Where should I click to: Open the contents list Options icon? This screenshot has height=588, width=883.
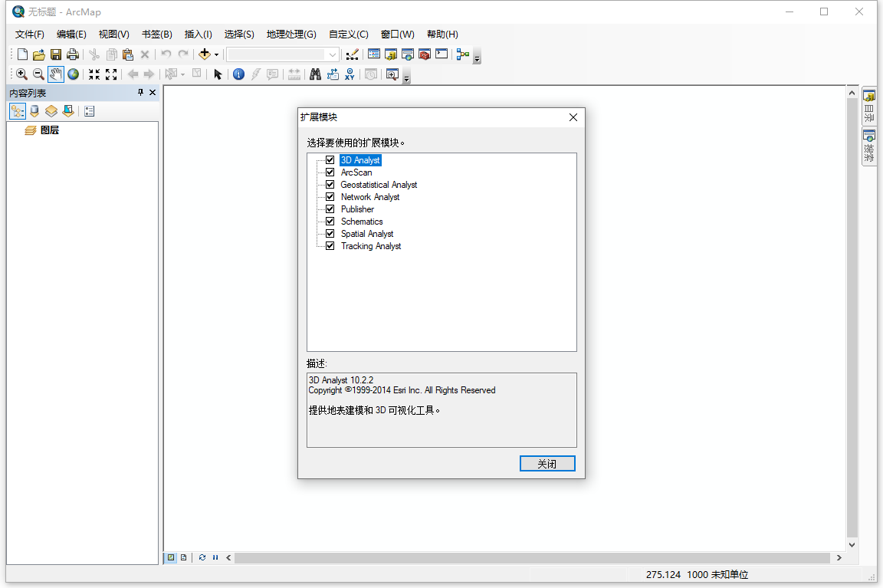coord(90,111)
